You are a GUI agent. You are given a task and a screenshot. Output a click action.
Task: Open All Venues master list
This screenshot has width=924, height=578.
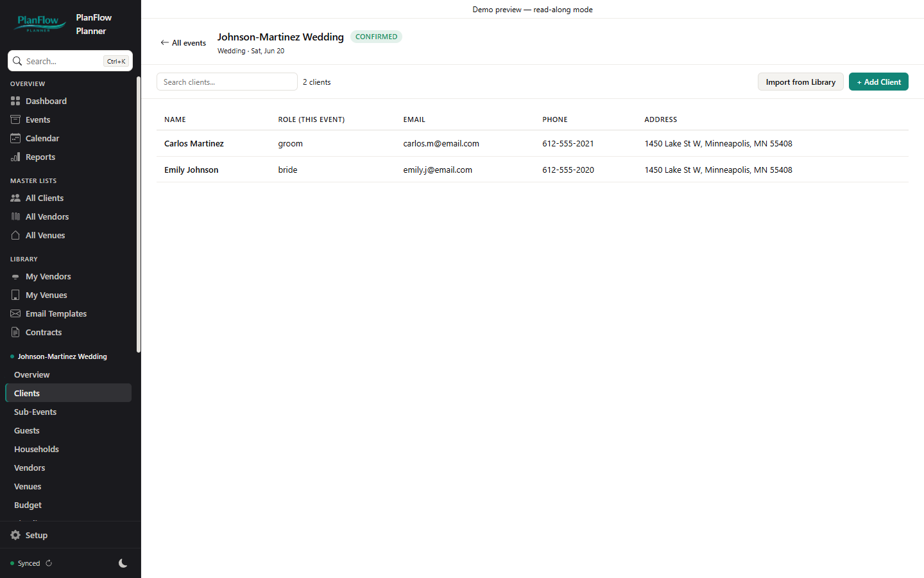(x=68, y=235)
